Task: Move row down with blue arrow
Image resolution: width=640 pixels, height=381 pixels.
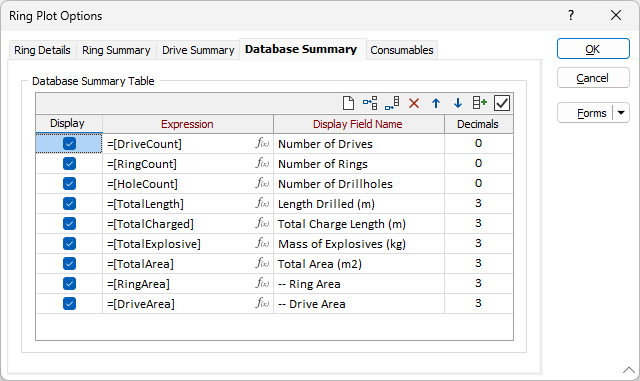Action: 458,103
